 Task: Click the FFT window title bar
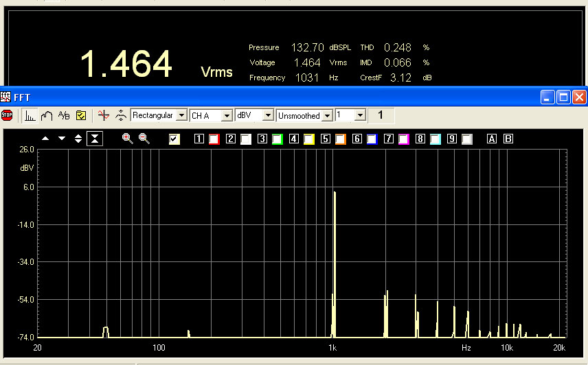coord(275,97)
